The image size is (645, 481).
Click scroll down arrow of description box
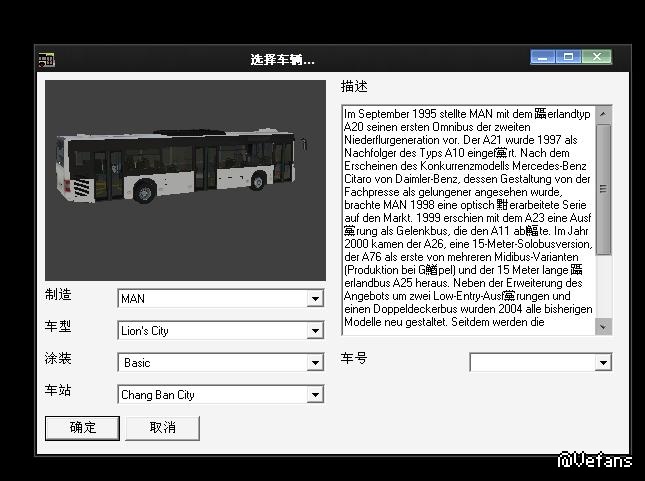click(603, 327)
